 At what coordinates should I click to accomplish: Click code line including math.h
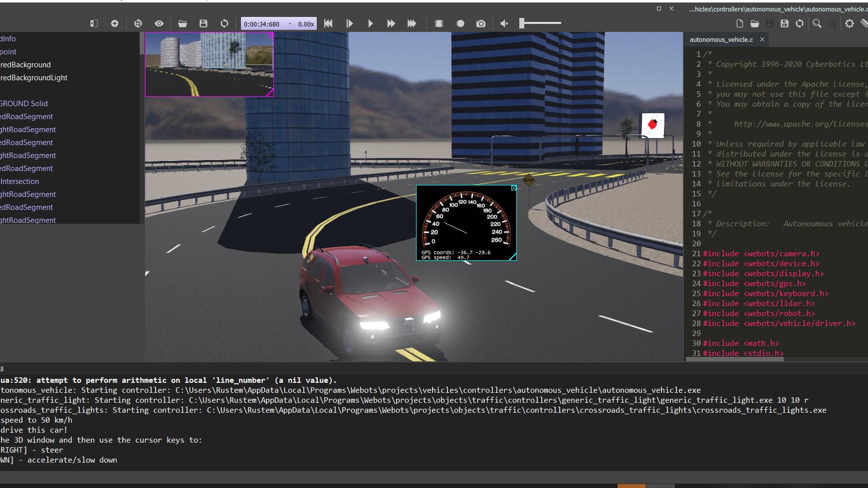pos(741,343)
